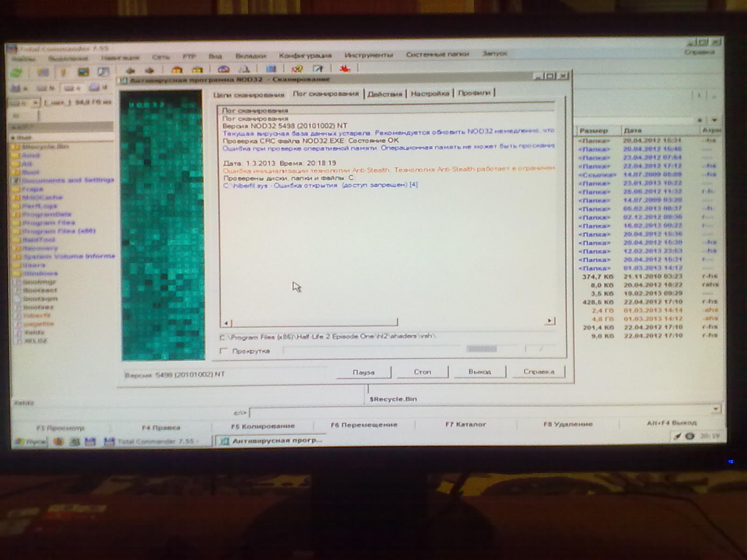Click the Выход button in NOD32

(479, 372)
